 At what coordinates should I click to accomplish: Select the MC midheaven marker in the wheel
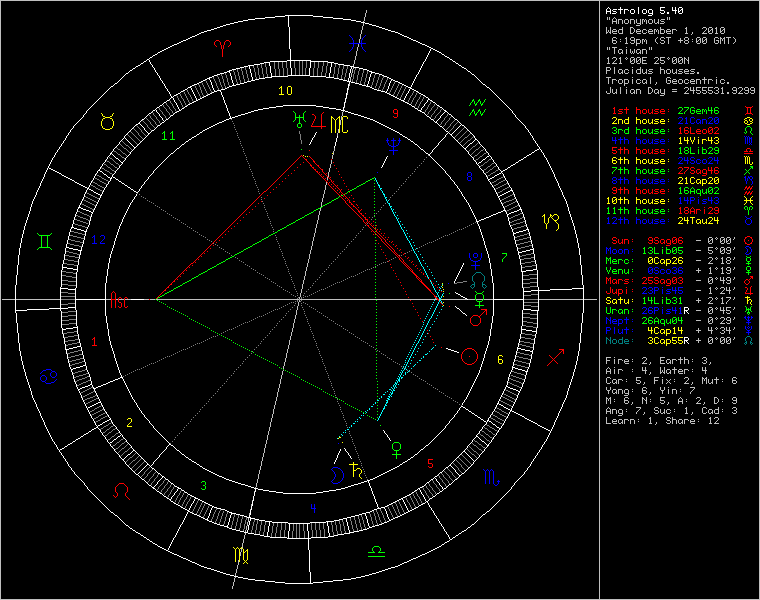click(x=339, y=125)
